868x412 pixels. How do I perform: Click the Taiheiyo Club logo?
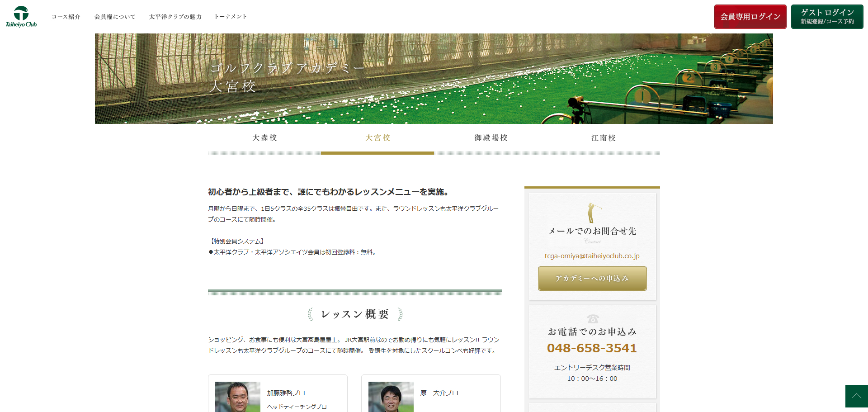coord(21,17)
